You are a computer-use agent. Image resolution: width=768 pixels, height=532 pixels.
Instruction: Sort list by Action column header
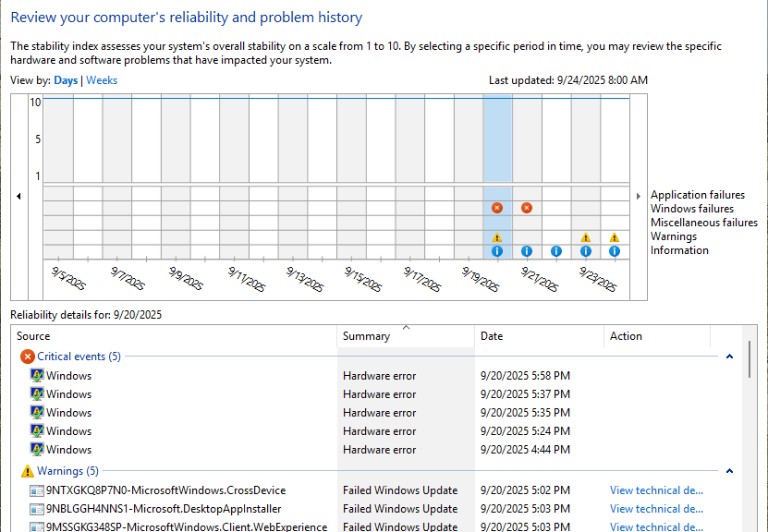point(657,336)
